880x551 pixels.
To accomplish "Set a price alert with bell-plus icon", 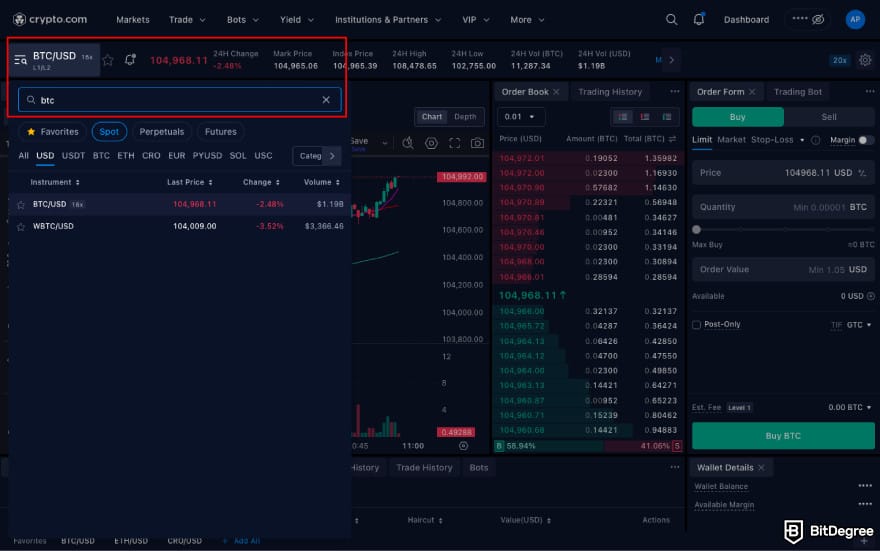I will (130, 59).
